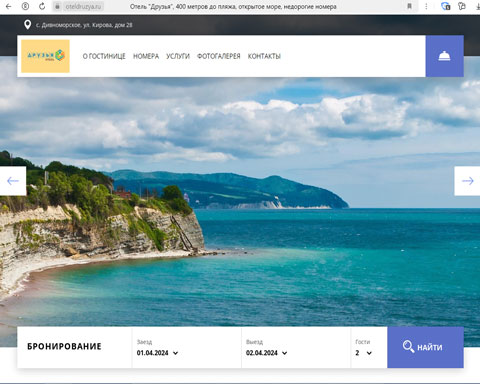Click the address с. Дивноморское, ул. Кирова, дом 28
This screenshot has width=480, height=384.
tap(84, 25)
